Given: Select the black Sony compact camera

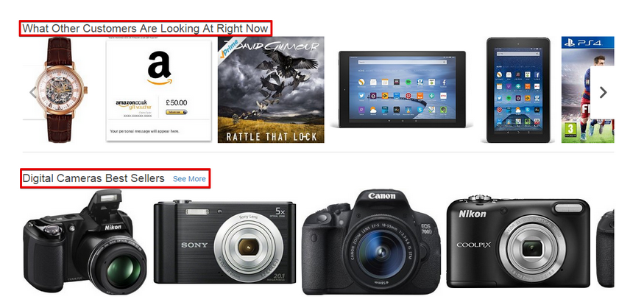Looking at the screenshot, I should coord(224,242).
